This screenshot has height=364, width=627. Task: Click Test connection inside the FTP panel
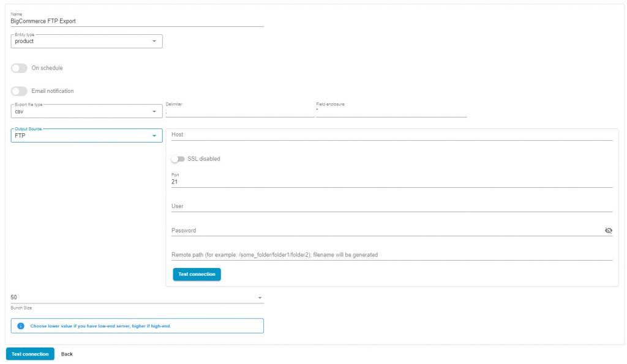(x=197, y=274)
